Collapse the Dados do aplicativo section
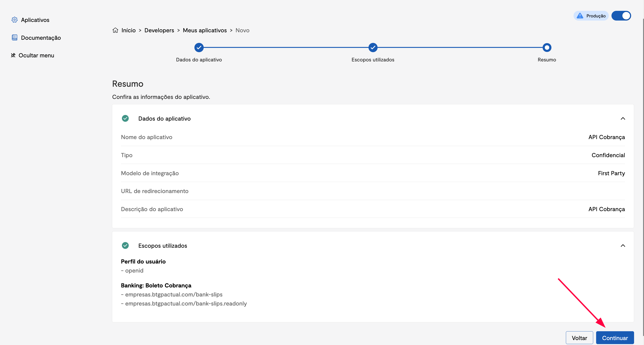Screen dimensions: 644x345 (x=623, y=119)
